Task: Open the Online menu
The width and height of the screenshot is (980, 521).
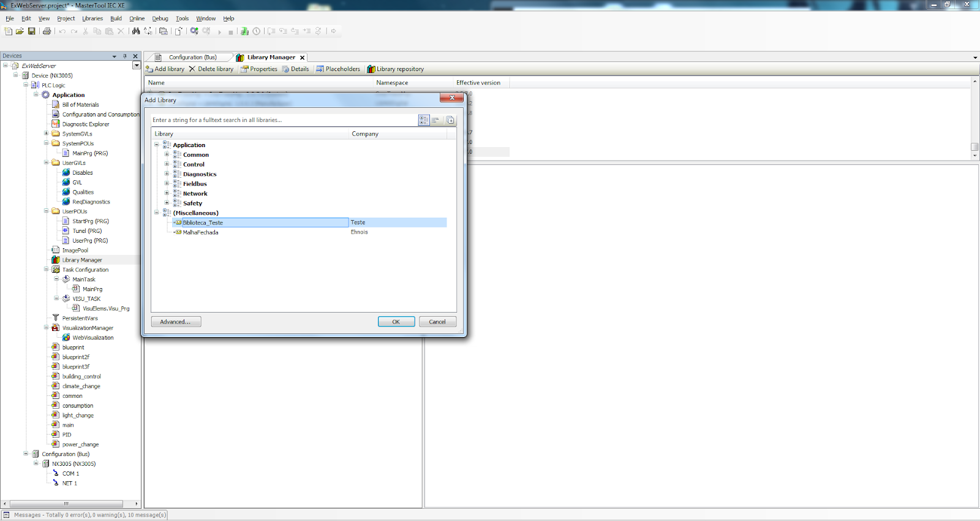Action: tap(137, 18)
